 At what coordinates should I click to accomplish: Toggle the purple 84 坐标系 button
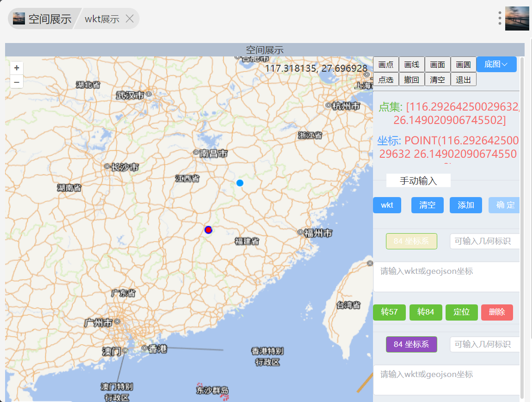click(x=411, y=344)
